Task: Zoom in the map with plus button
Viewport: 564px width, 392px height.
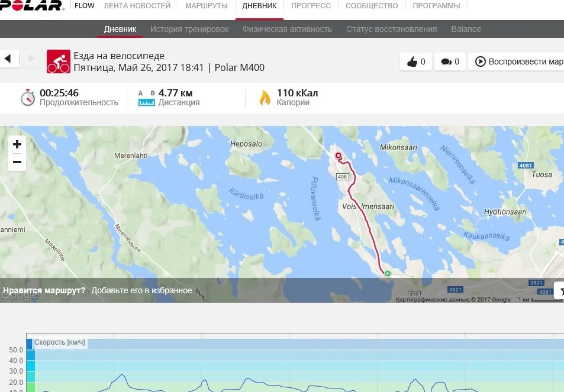Action: (x=17, y=144)
